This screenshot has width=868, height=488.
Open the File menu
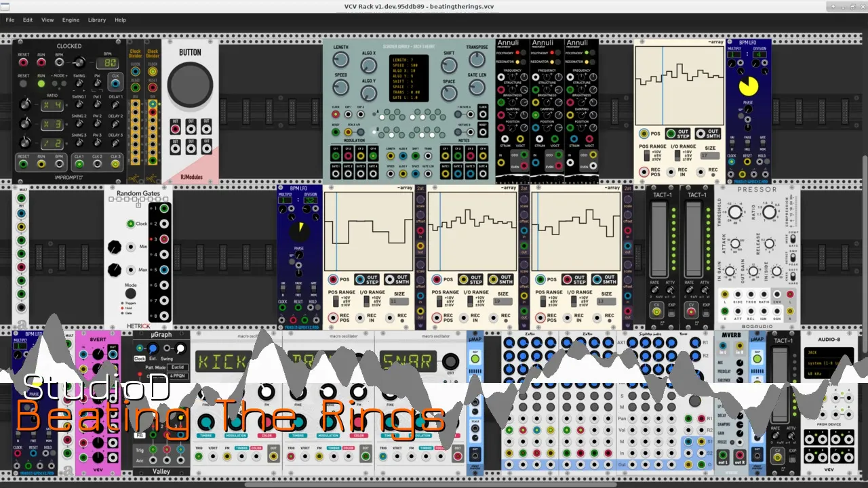[x=10, y=20]
